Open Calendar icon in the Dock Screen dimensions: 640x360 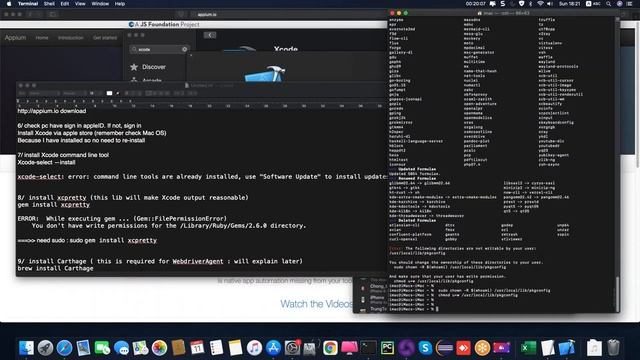[x=197, y=348]
